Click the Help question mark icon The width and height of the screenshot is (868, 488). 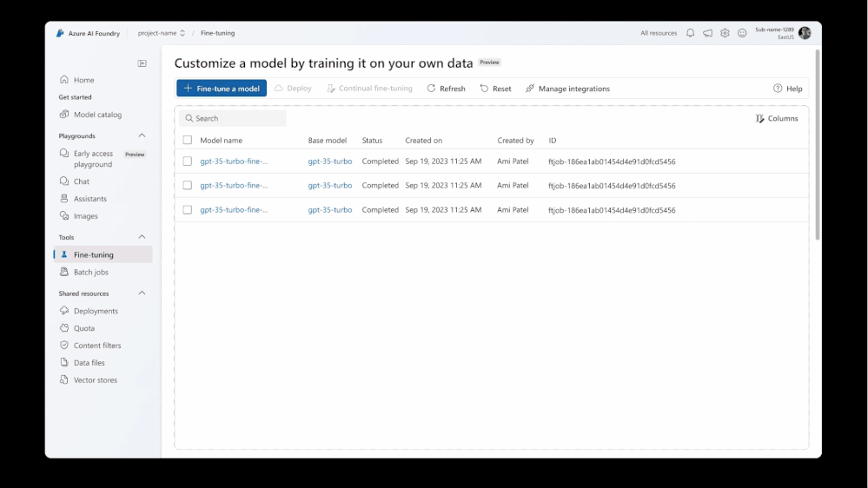click(x=778, y=89)
